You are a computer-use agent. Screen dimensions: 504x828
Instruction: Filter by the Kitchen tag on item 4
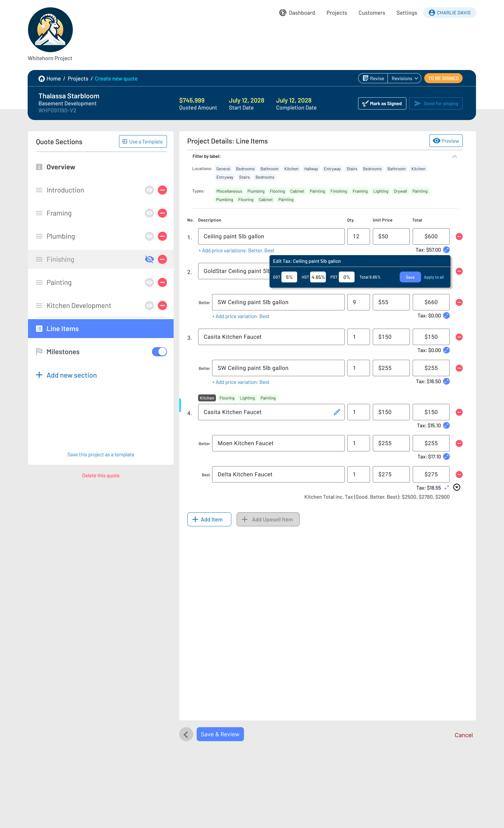tap(207, 398)
